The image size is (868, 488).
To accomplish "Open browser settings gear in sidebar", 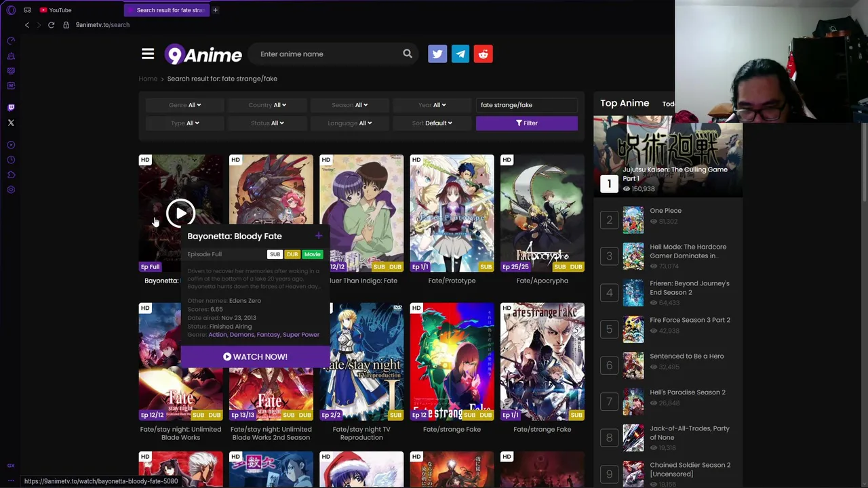I will coord(11,190).
